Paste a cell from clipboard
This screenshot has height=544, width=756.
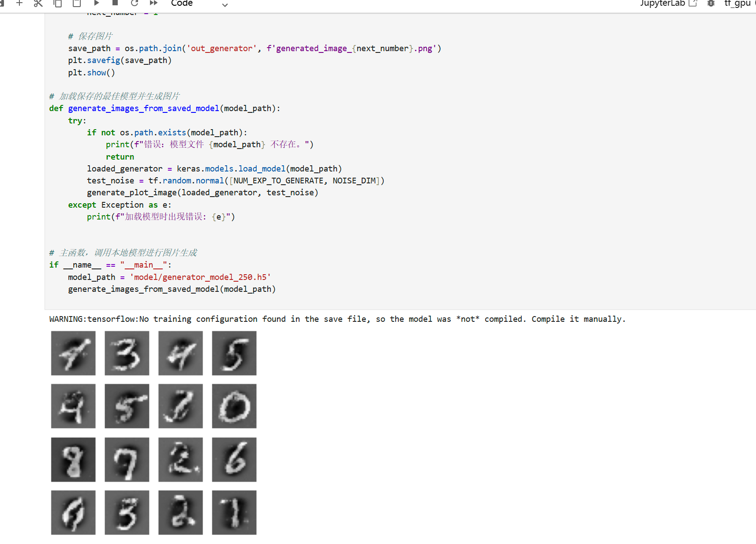(x=76, y=3)
